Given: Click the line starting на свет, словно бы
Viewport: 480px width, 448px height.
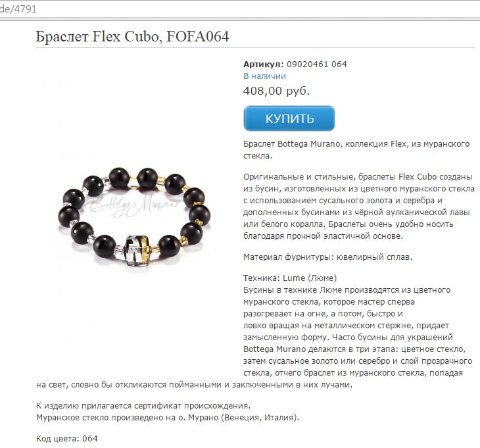Looking at the screenshot, I should [x=194, y=385].
